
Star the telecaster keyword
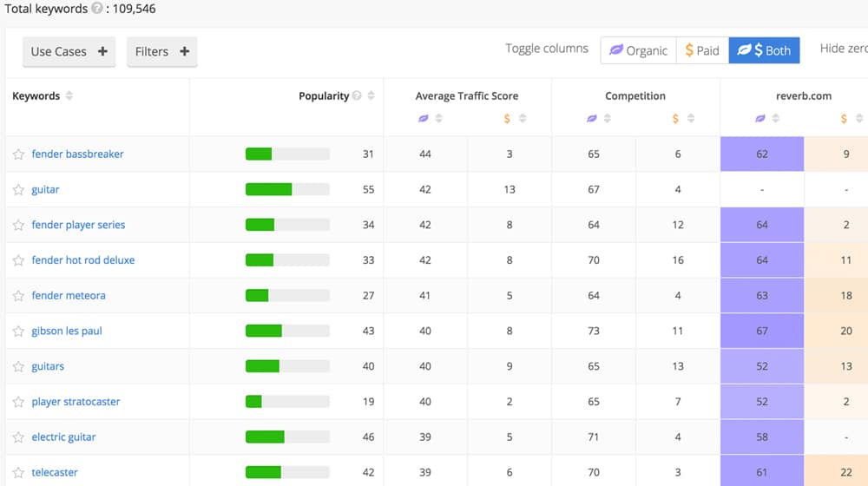pyautogui.click(x=18, y=473)
